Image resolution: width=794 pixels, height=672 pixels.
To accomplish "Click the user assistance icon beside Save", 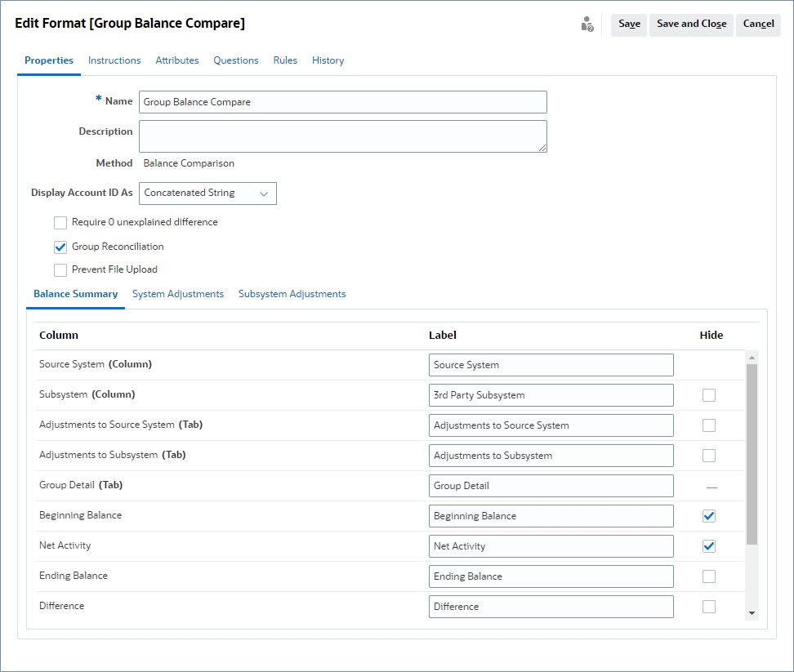I will click(x=587, y=24).
